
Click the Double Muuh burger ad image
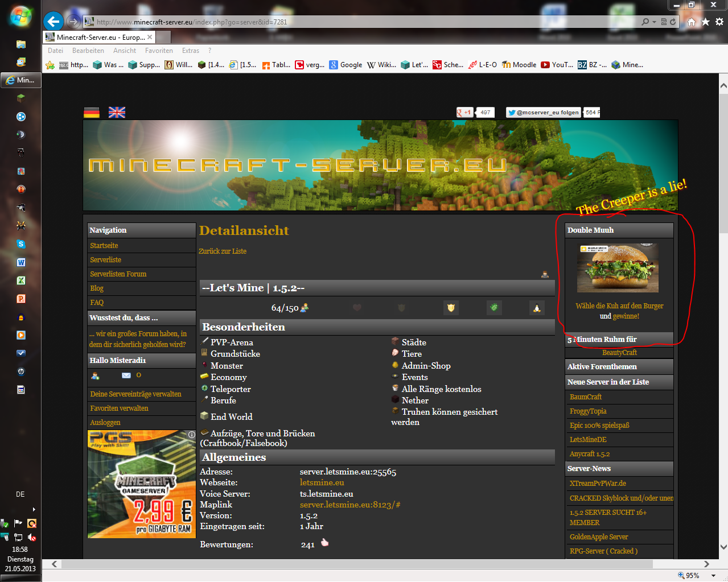(618, 268)
